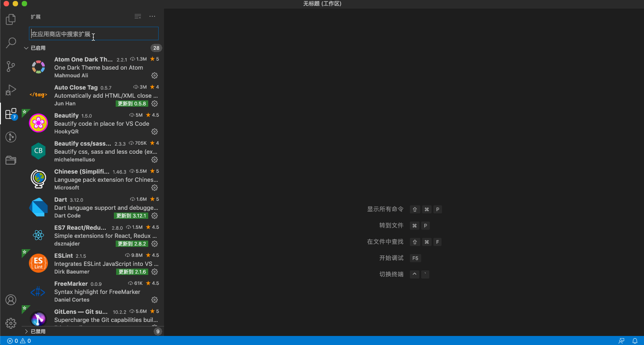Update ESLint to 2.1.6
The height and width of the screenshot is (345, 644).
132,272
